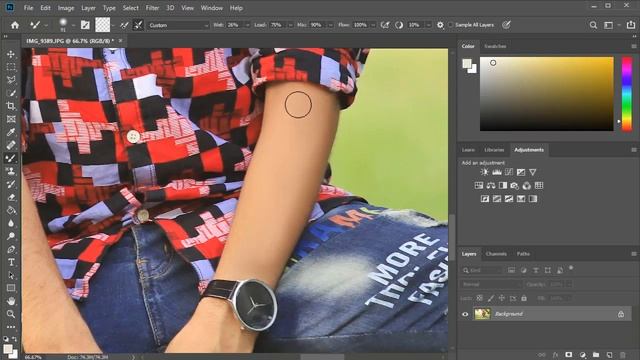The height and width of the screenshot is (360, 640).
Task: Open the Wet percentage dropdown arrow
Action: click(247, 25)
